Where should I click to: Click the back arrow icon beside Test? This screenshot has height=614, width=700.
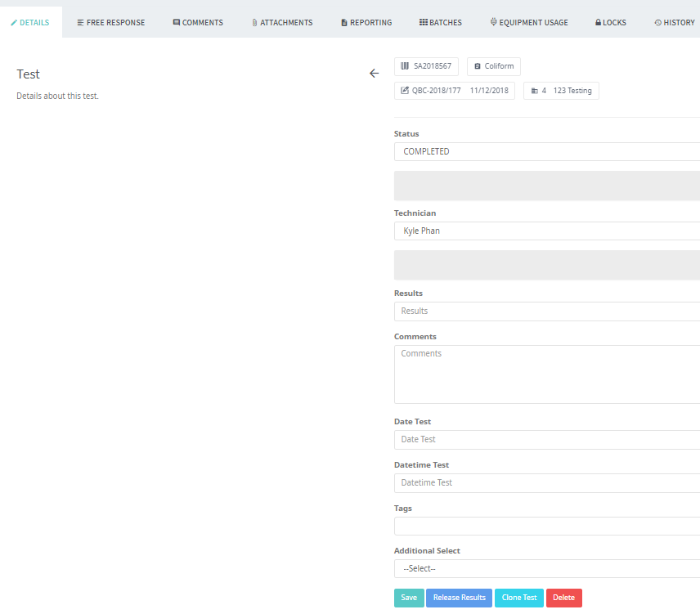click(x=374, y=74)
